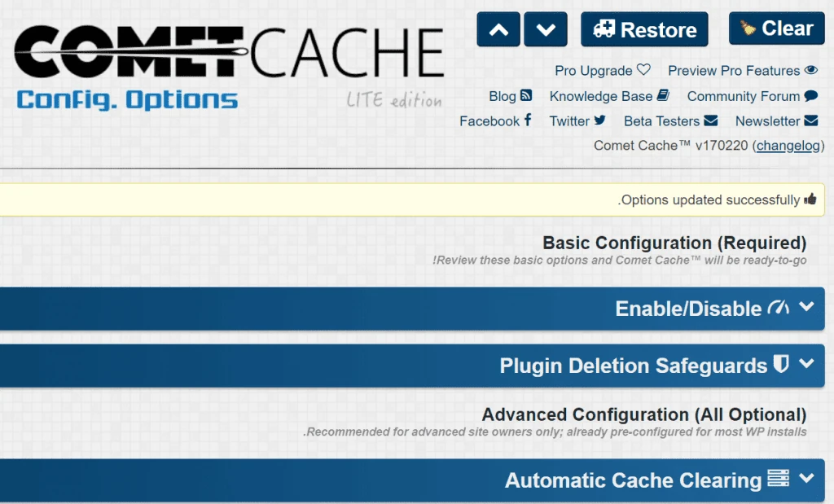The image size is (834, 504).
Task: Click the 'Review these basic options' subtitle
Action: [620, 261]
